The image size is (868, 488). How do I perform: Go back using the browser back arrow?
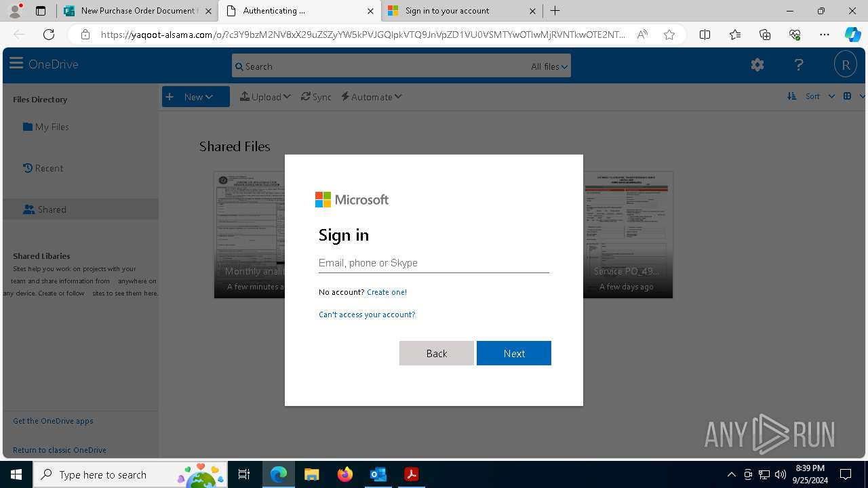pos(19,35)
